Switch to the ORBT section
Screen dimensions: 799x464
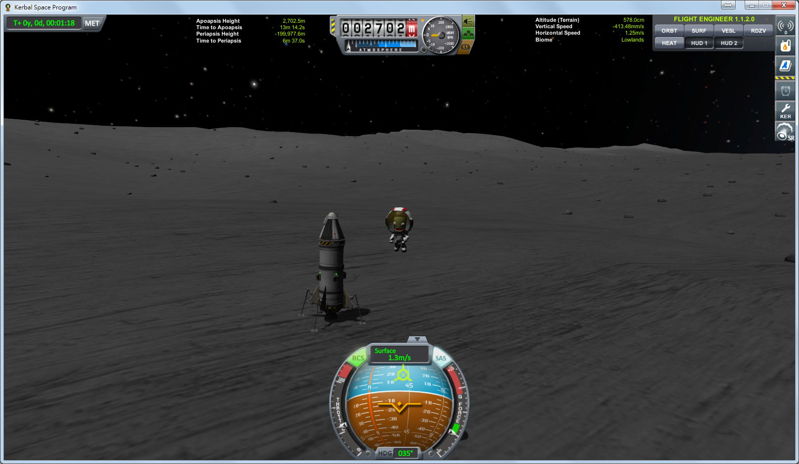pyautogui.click(x=669, y=30)
